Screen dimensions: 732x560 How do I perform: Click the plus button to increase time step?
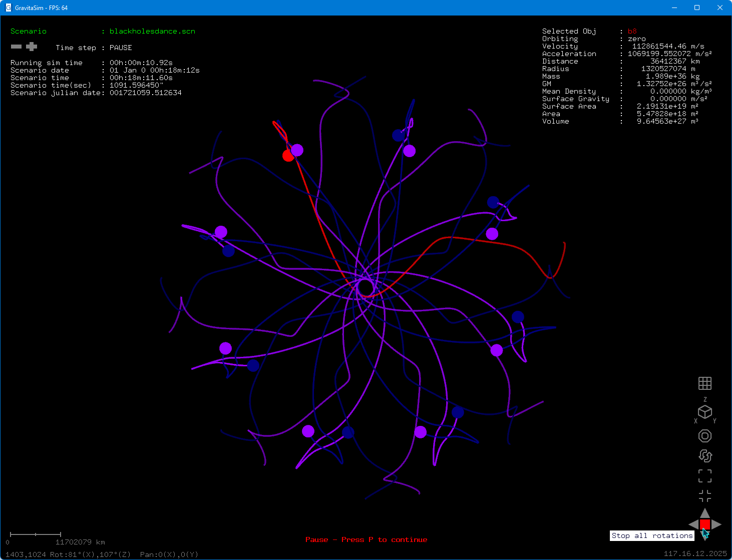point(31,46)
